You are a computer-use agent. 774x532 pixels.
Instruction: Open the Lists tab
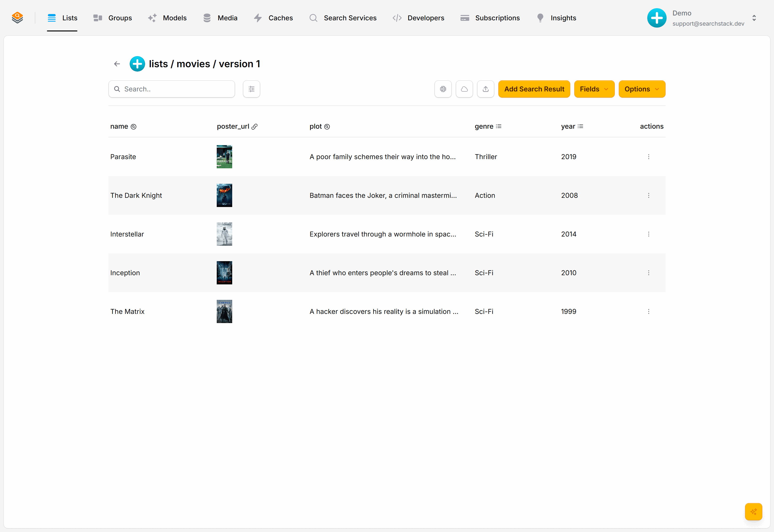pyautogui.click(x=62, y=18)
